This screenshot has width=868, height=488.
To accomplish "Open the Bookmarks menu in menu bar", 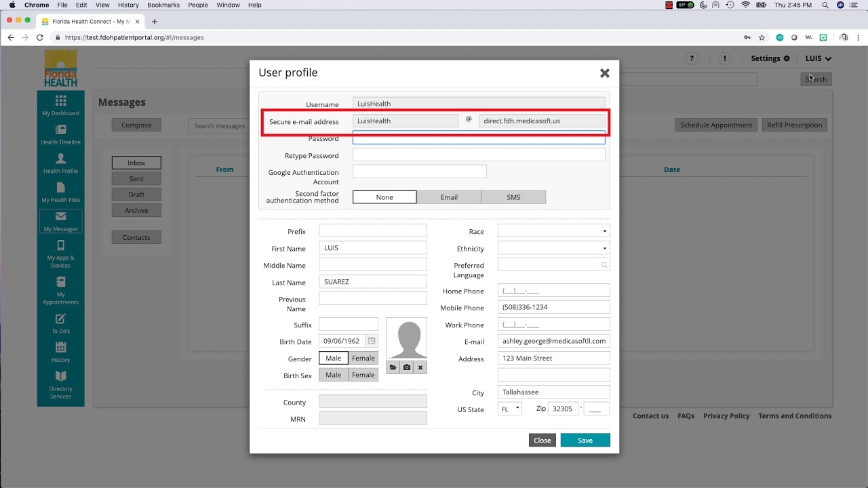I will (x=163, y=5).
